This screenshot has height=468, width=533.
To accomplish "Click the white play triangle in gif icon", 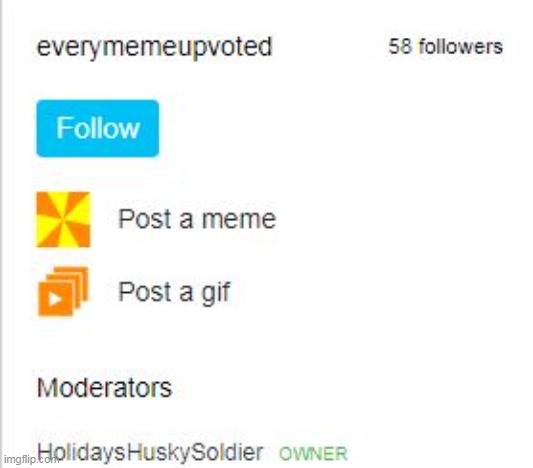I will pos(55,299).
